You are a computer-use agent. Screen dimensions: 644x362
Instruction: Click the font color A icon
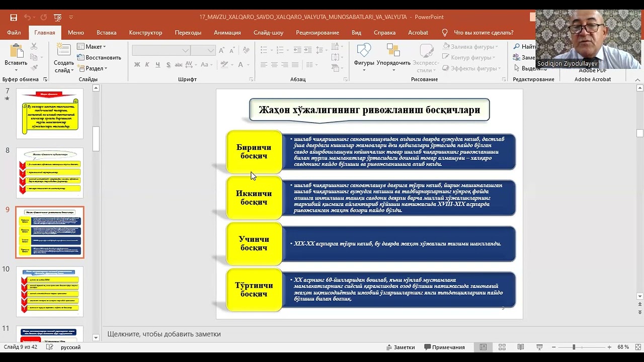(240, 65)
